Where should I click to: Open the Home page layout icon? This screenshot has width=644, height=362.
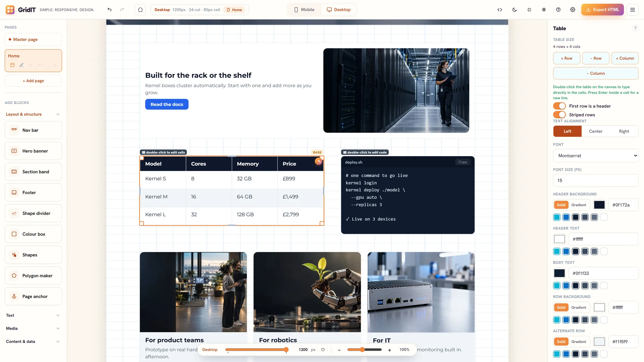tap(12, 65)
